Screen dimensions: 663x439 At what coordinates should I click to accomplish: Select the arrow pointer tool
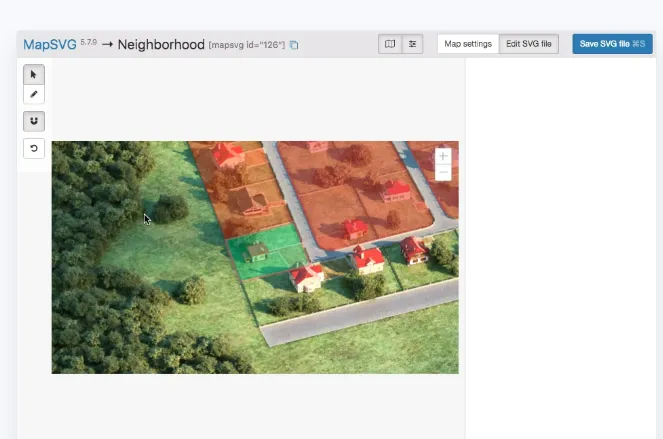tap(34, 75)
